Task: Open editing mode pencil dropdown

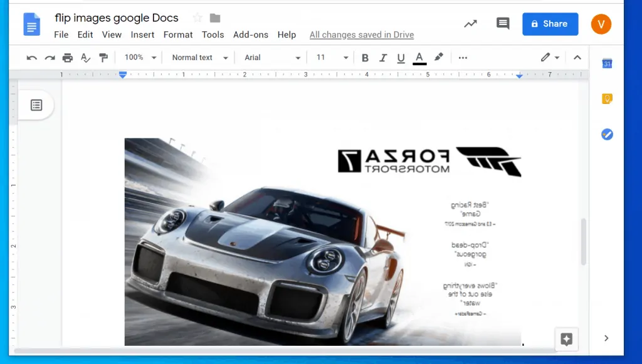Action: click(x=550, y=58)
